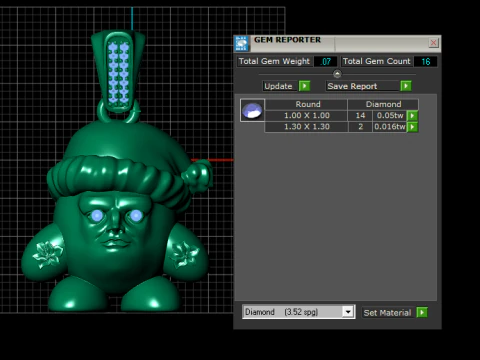The height and width of the screenshot is (360, 480).
Task: Close the Gem Reporter panel
Action: pyautogui.click(x=433, y=43)
